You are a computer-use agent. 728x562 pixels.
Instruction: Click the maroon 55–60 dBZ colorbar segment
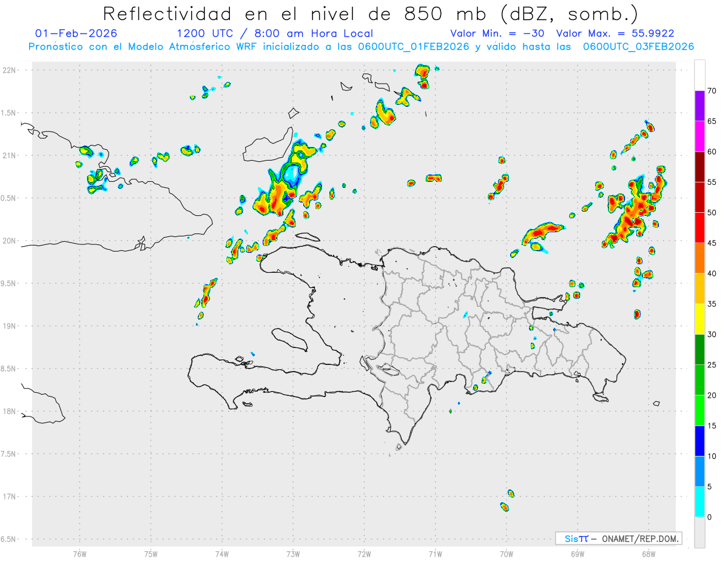[x=699, y=167]
